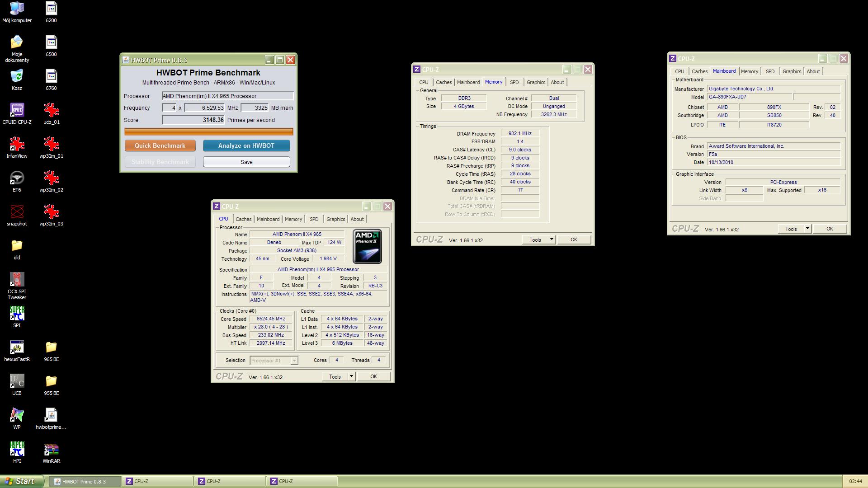This screenshot has height=488, width=868.
Task: Click OK in Mainboard tab window
Action: pyautogui.click(x=830, y=229)
